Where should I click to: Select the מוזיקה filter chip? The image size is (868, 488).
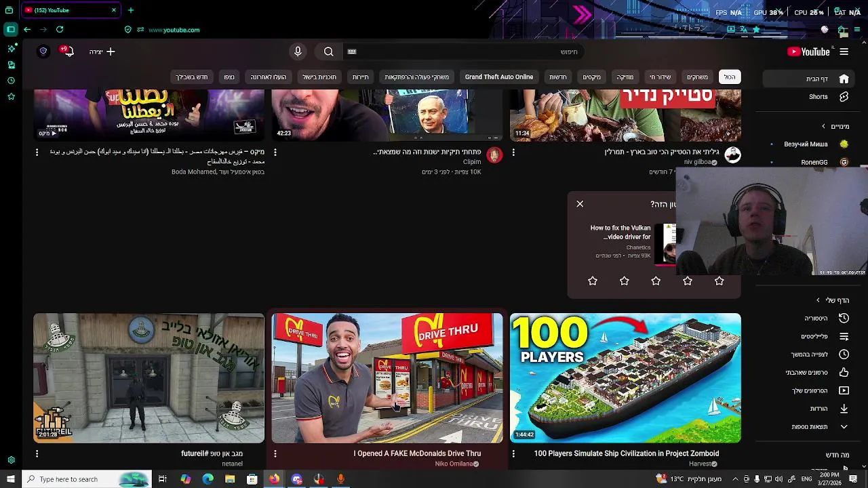tap(625, 77)
